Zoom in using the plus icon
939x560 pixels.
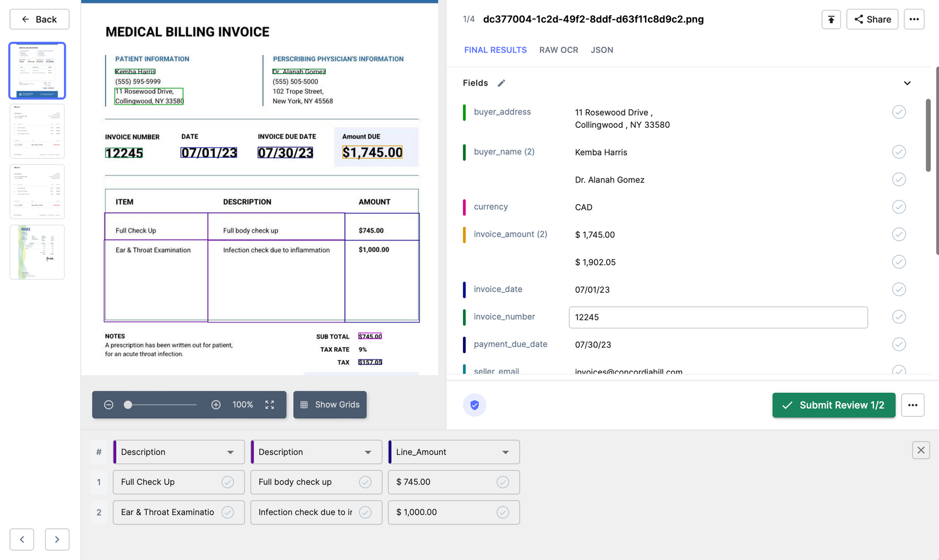pyautogui.click(x=216, y=405)
